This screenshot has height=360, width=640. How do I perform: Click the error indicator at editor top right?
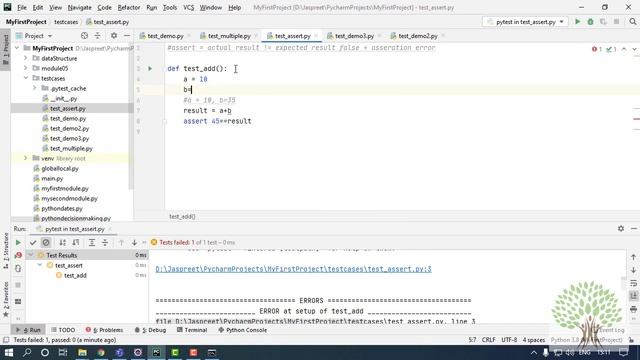597,49
